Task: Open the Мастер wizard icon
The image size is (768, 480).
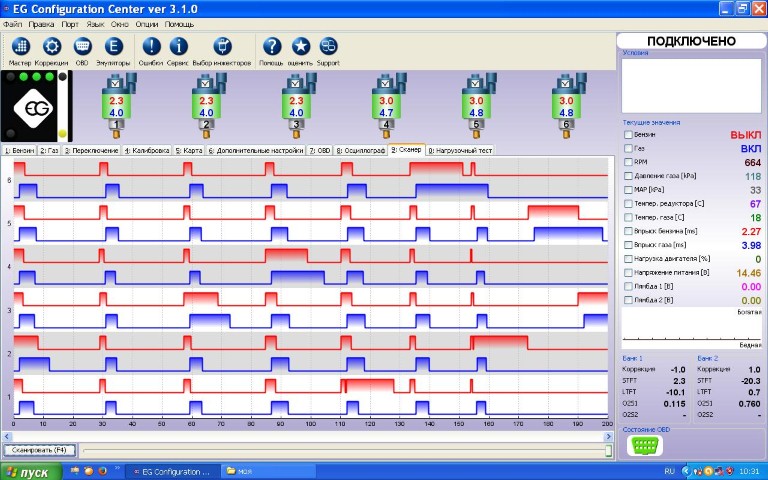Action: click(x=21, y=46)
